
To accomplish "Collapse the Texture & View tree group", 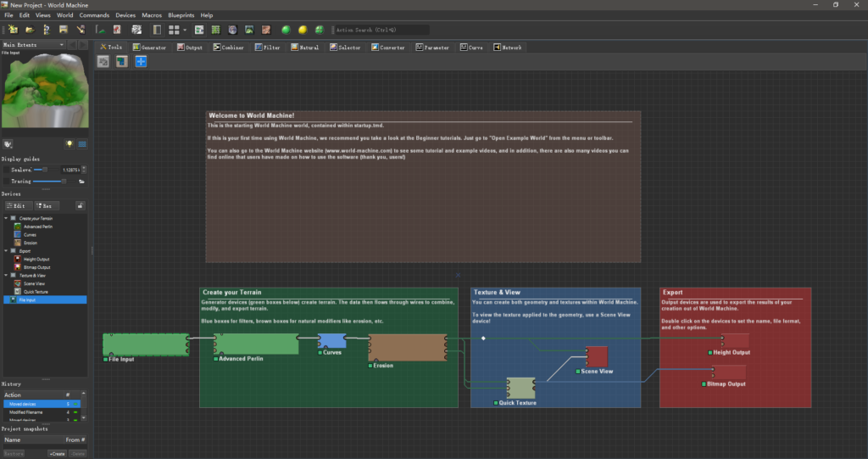I will coord(7,275).
